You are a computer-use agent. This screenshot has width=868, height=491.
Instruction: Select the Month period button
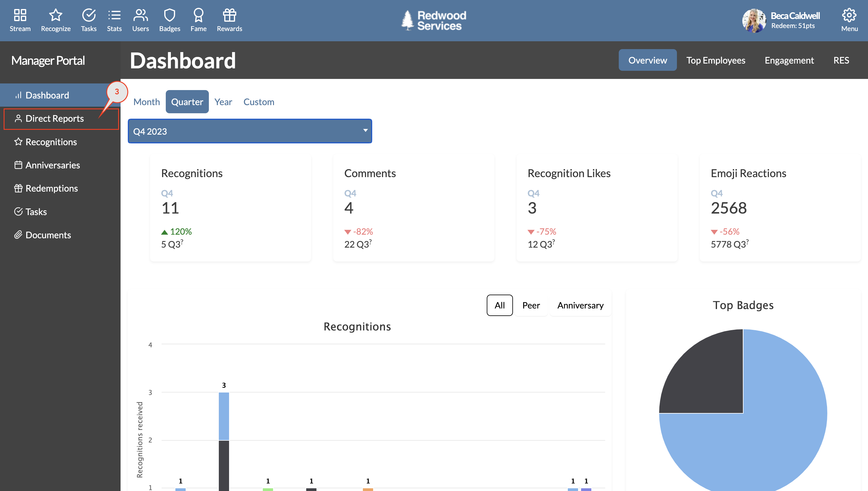[146, 102]
